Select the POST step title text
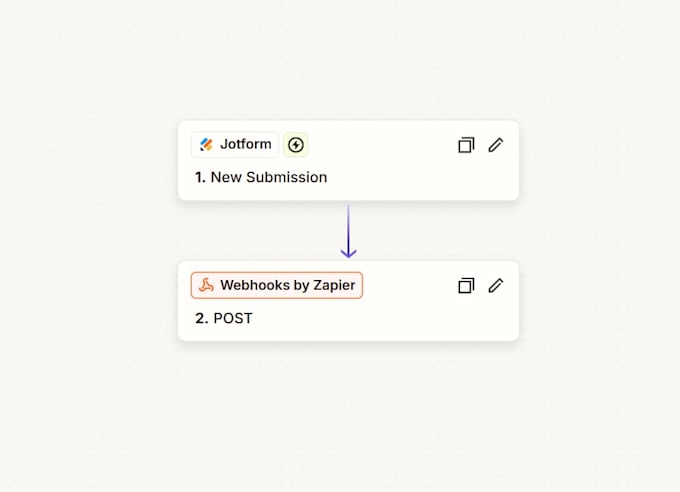The width and height of the screenshot is (680, 492). (233, 318)
